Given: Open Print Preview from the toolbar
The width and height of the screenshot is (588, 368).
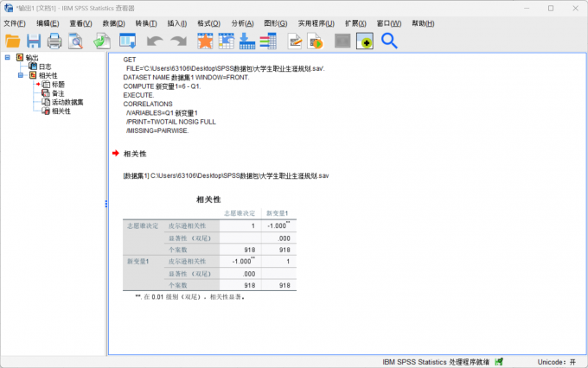Looking at the screenshot, I should point(75,41).
